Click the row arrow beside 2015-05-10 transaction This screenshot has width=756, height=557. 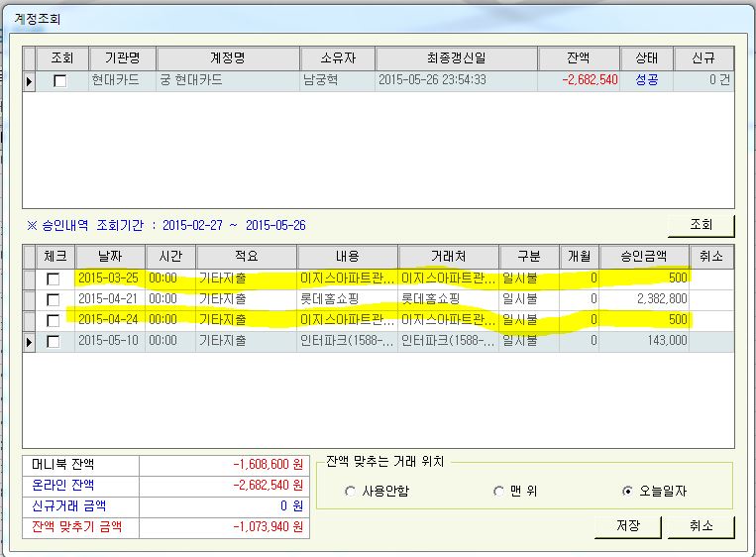pos(29,341)
